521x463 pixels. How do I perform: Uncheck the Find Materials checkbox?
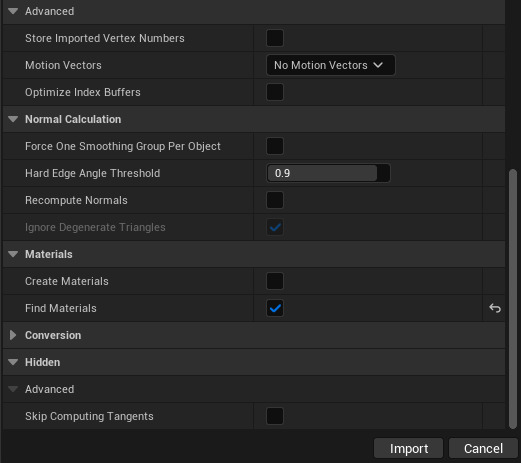tap(275, 308)
